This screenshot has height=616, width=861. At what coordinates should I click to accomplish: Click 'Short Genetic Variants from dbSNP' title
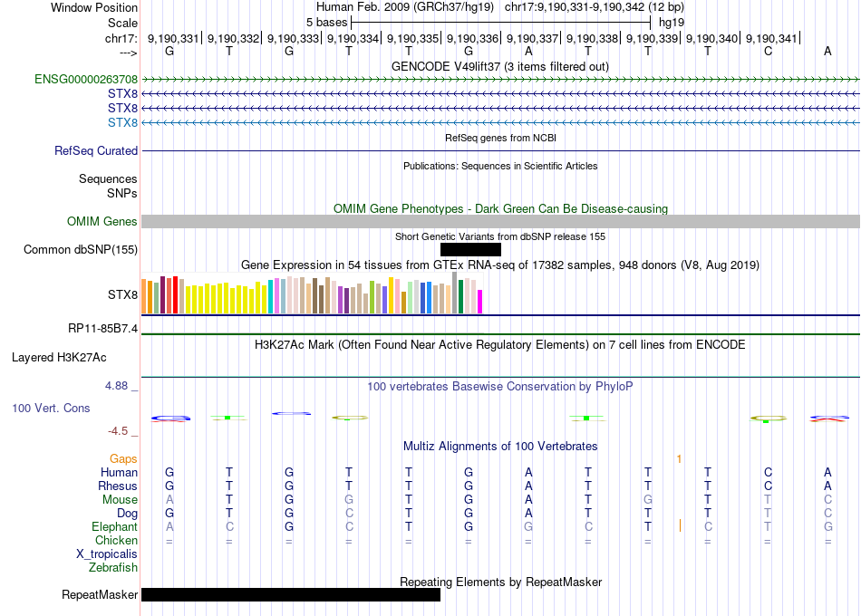(x=500, y=236)
